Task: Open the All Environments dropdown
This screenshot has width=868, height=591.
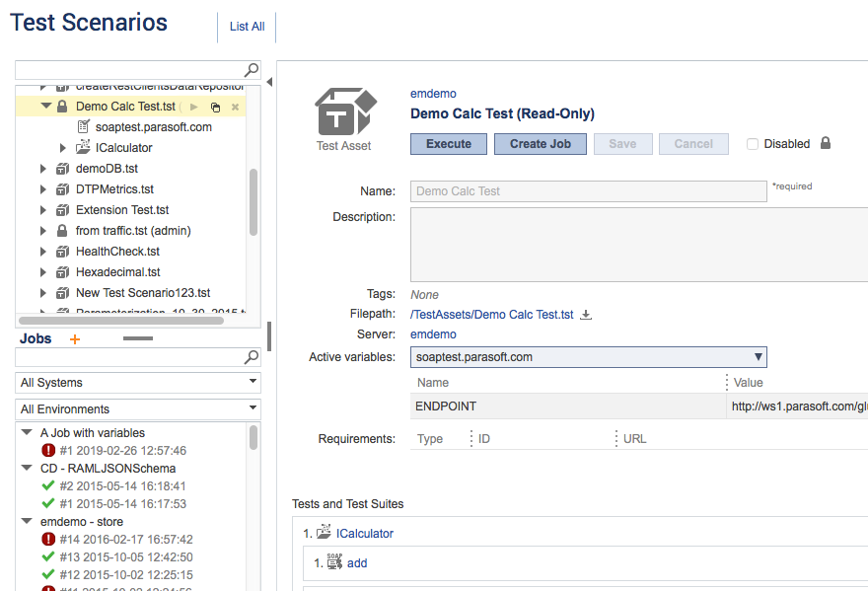Action: [x=138, y=409]
